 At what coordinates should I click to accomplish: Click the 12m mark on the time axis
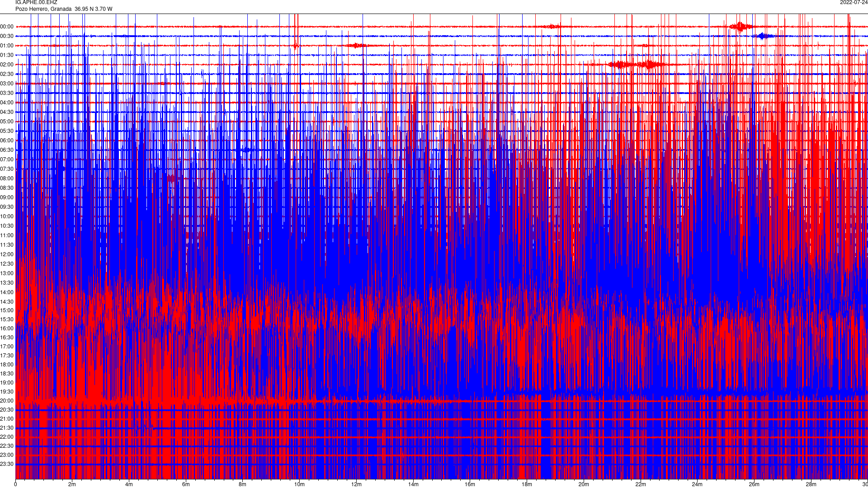(x=356, y=484)
